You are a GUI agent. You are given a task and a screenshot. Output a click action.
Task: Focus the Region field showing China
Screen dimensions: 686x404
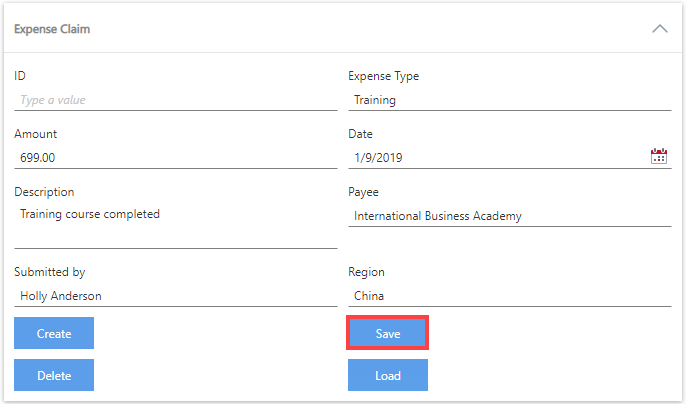(x=509, y=296)
